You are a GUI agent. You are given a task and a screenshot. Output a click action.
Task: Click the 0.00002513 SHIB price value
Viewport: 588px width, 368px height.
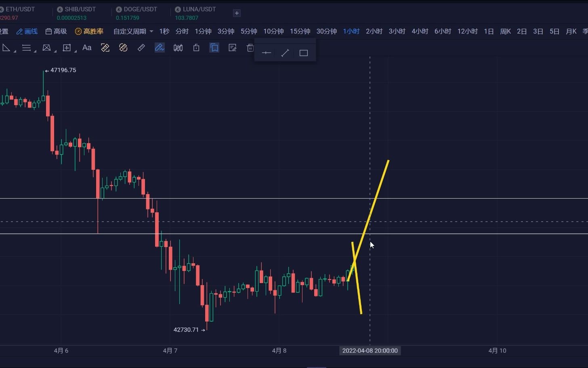click(x=71, y=18)
